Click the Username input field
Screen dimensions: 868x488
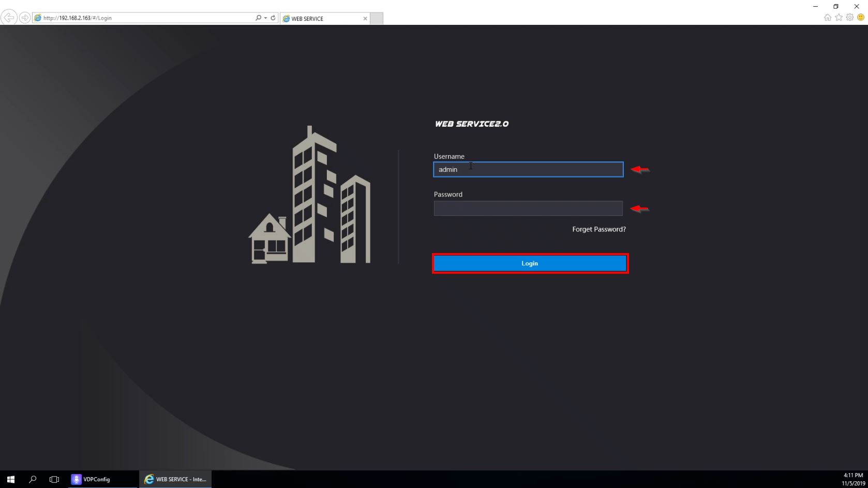[x=528, y=169]
